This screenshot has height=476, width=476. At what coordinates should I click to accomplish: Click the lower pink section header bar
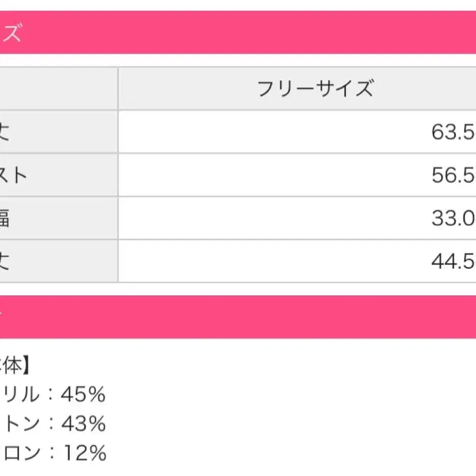point(238,317)
